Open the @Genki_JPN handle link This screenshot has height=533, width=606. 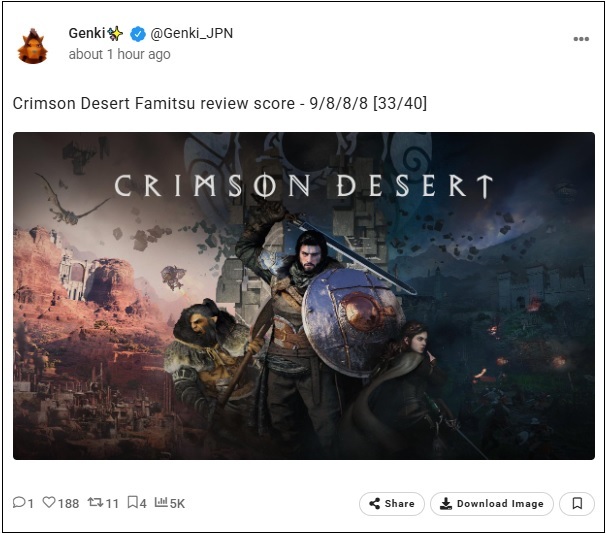pyautogui.click(x=191, y=33)
